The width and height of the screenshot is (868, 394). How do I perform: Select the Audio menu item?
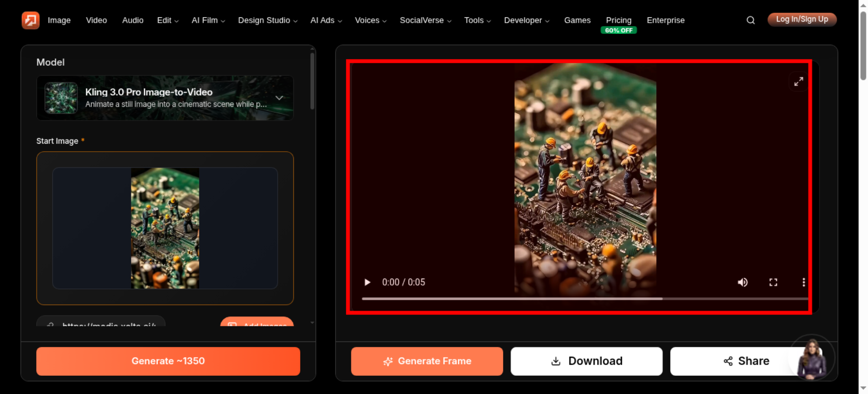[x=133, y=20]
